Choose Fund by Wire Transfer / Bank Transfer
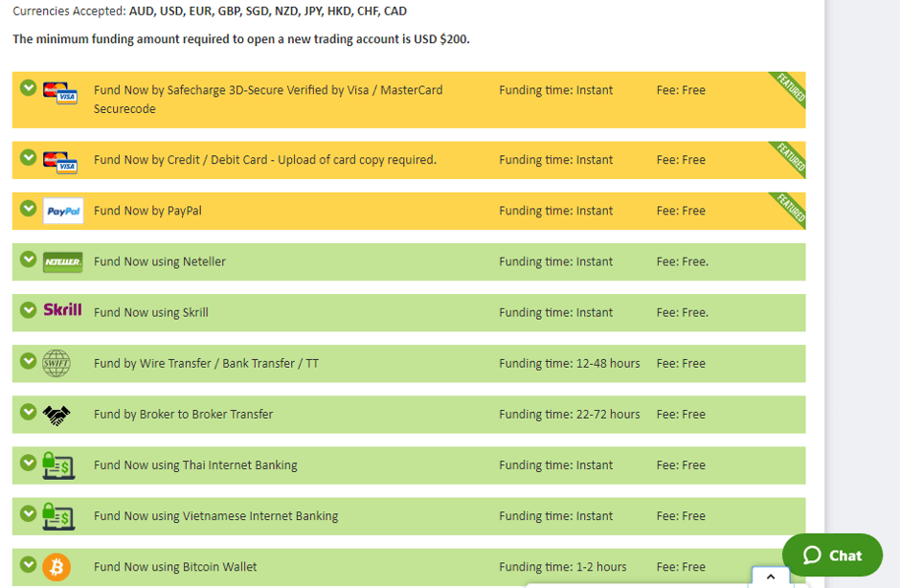 206,364
